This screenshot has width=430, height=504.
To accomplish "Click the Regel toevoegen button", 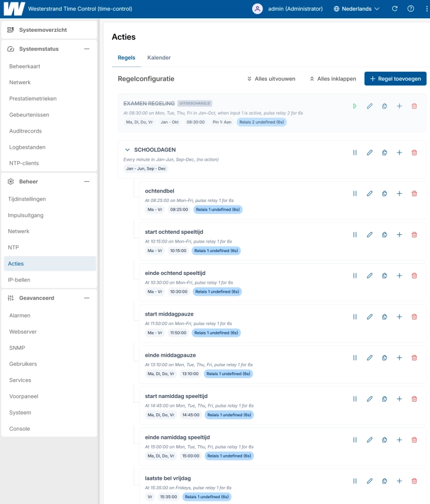I will (395, 79).
